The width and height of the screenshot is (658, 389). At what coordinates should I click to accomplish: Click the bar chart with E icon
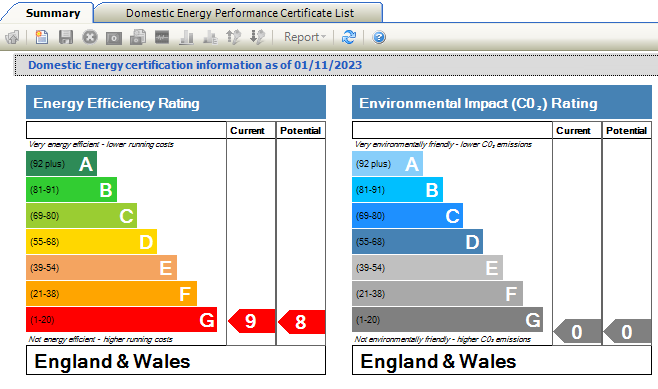pyautogui.click(x=210, y=37)
